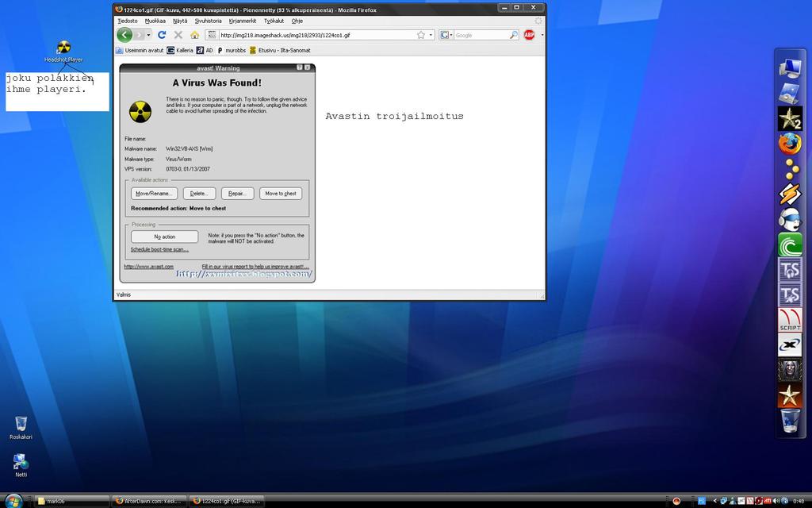Expand the URL bar history dropdown
Image resolution: width=812 pixels, height=508 pixels.
click(431, 35)
